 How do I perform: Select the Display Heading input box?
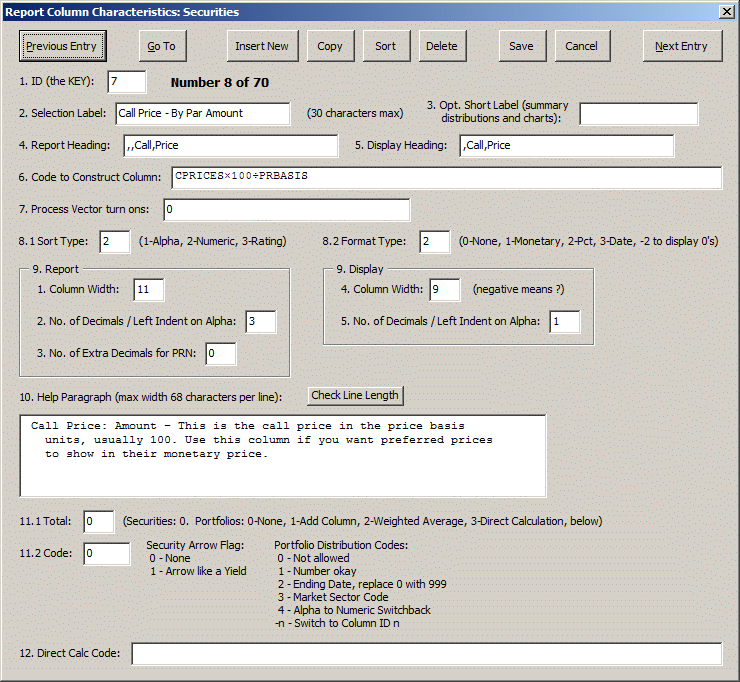pyautogui.click(x=566, y=146)
